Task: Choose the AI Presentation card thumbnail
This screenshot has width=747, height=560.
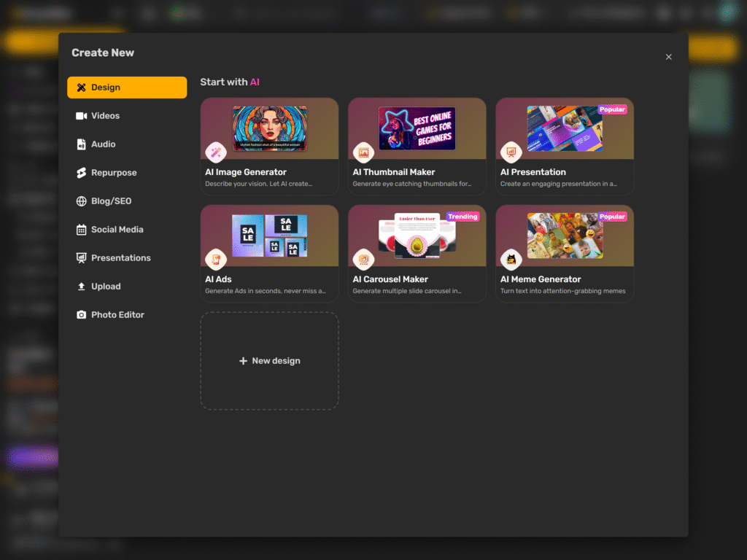Action: click(565, 129)
